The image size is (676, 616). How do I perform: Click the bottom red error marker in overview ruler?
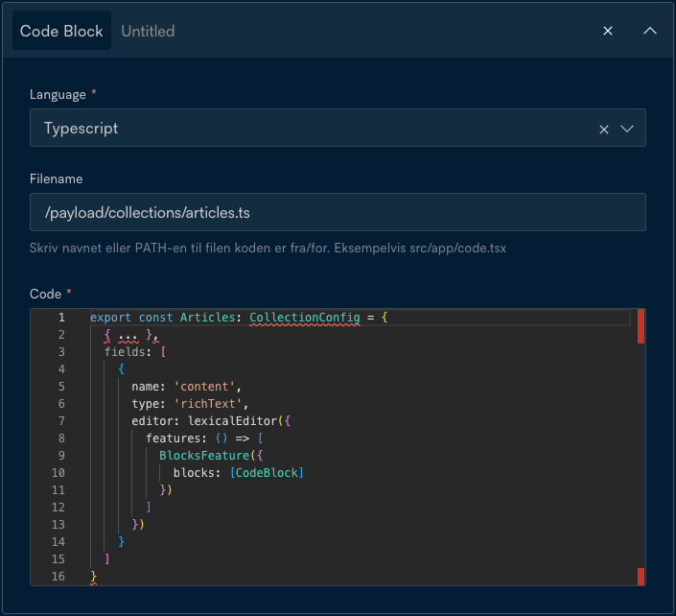[x=641, y=577]
